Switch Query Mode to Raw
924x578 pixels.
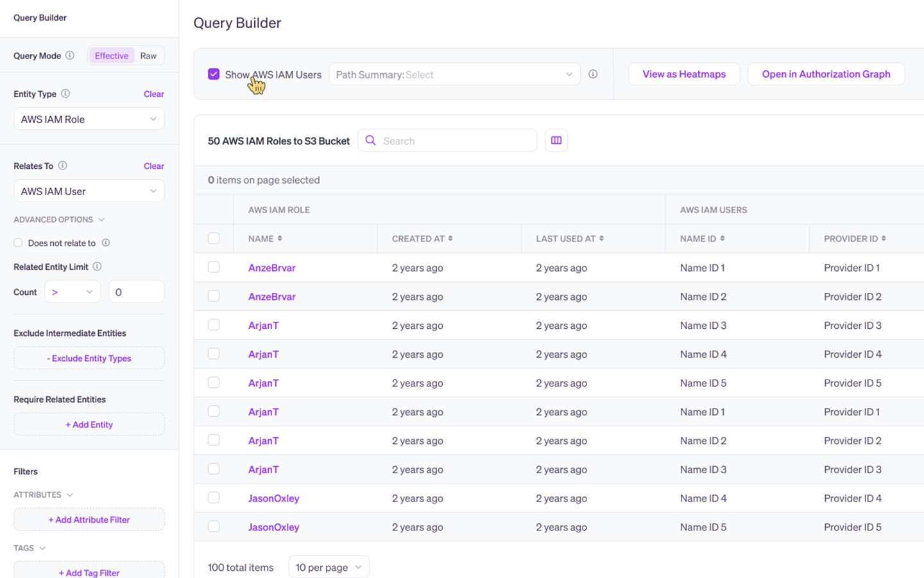pyautogui.click(x=148, y=56)
